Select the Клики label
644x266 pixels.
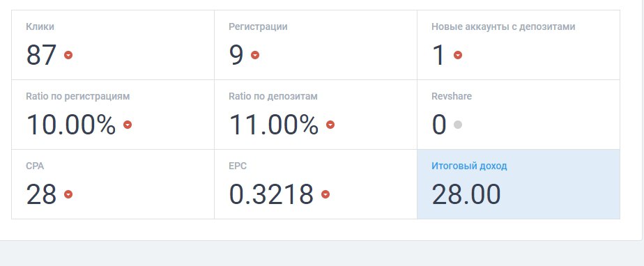(40, 26)
